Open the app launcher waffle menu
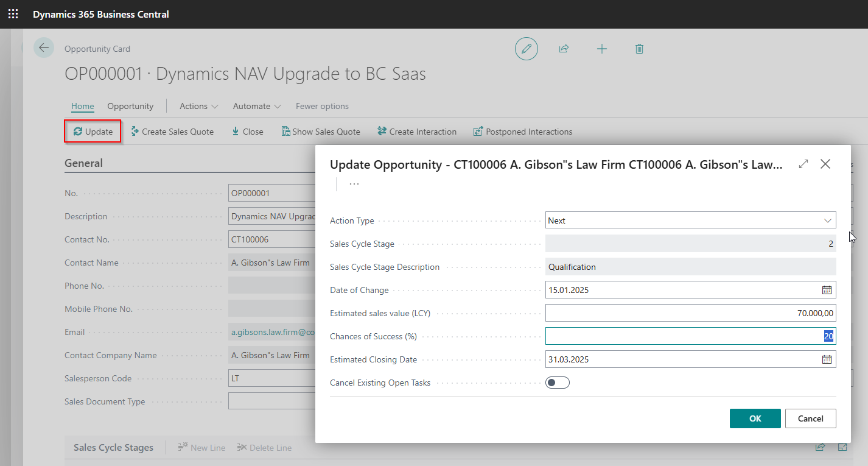Viewport: 868px width, 466px height. (x=13, y=13)
